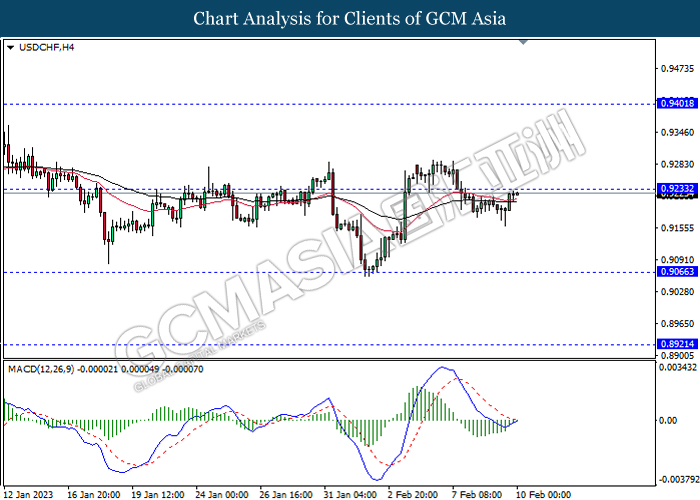Open the USDCHF,H4 chart dropdown arrow

(x=11, y=48)
